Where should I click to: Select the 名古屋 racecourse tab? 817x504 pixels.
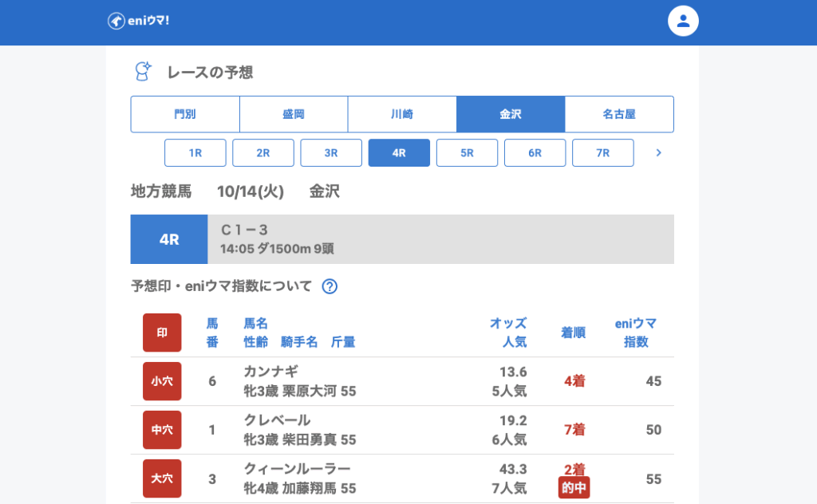click(619, 114)
